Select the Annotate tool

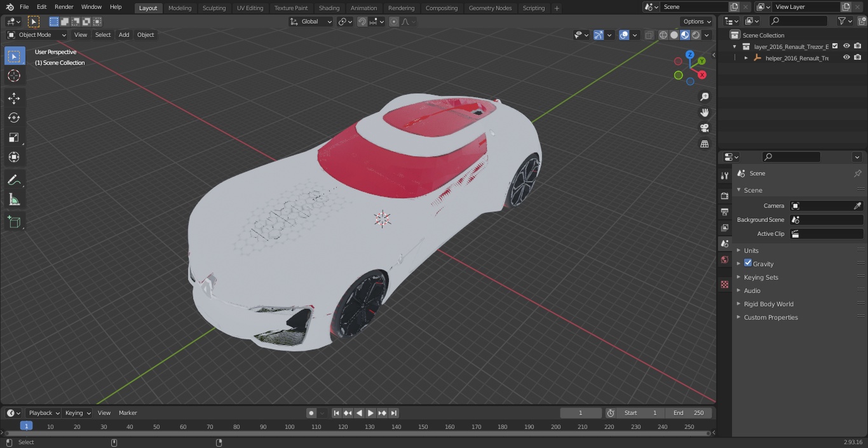[x=14, y=180]
